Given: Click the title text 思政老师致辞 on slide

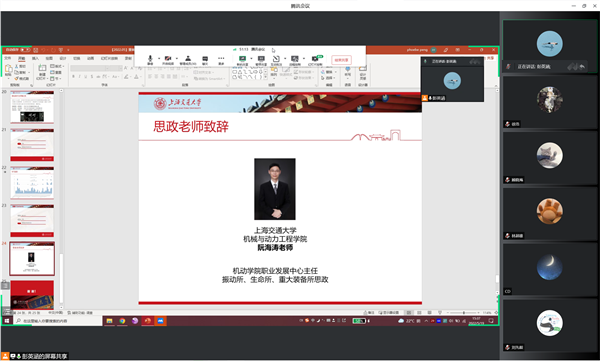Looking at the screenshot, I should pyautogui.click(x=191, y=126).
